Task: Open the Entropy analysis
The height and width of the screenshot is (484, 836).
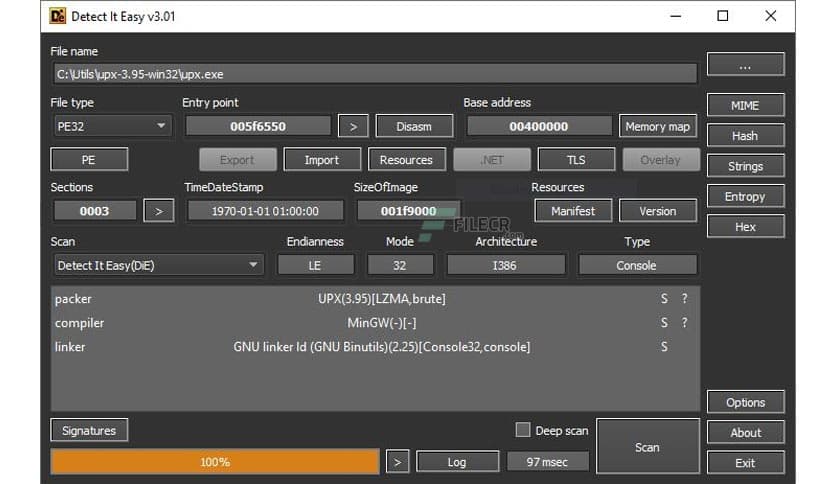Action: click(x=745, y=197)
